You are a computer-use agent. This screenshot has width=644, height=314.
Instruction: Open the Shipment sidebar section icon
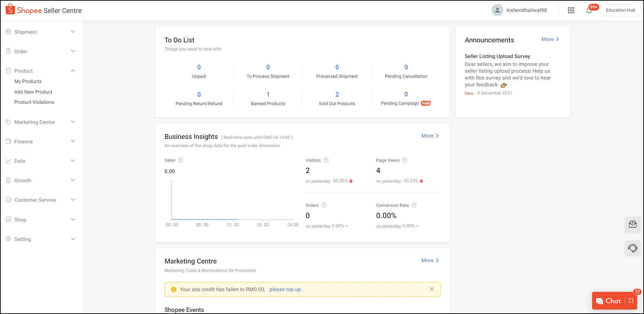pos(8,31)
